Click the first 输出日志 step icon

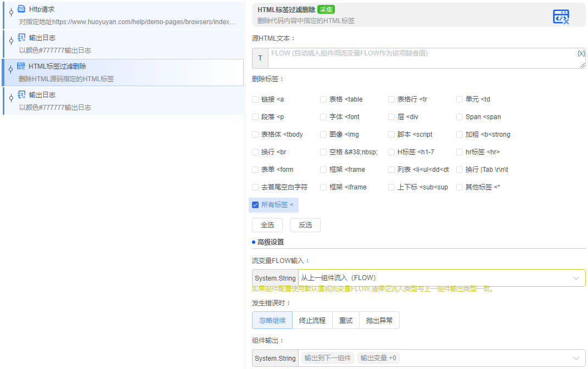[x=20, y=37]
